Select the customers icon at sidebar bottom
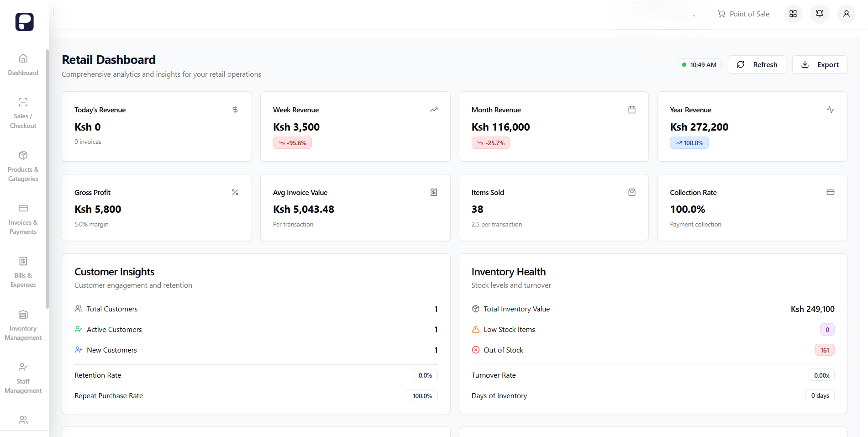The height and width of the screenshot is (437, 868). 23,420
